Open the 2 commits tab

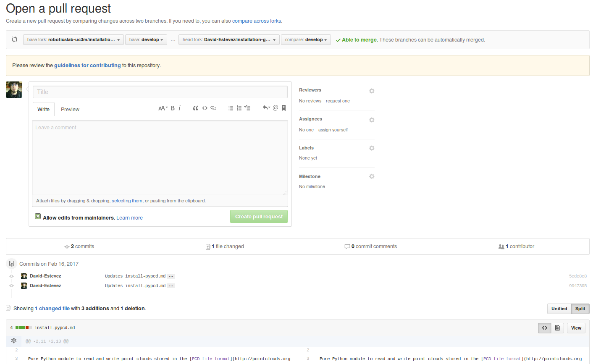79,246
